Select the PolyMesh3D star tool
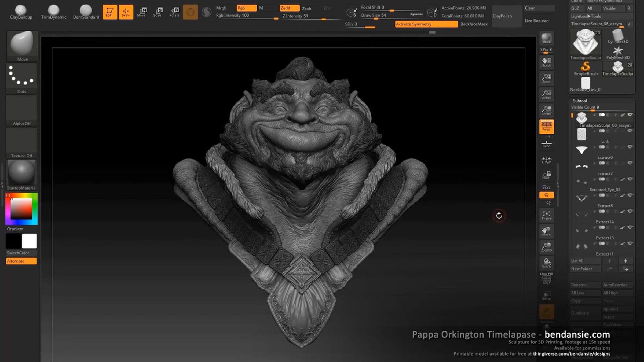 pos(618,53)
